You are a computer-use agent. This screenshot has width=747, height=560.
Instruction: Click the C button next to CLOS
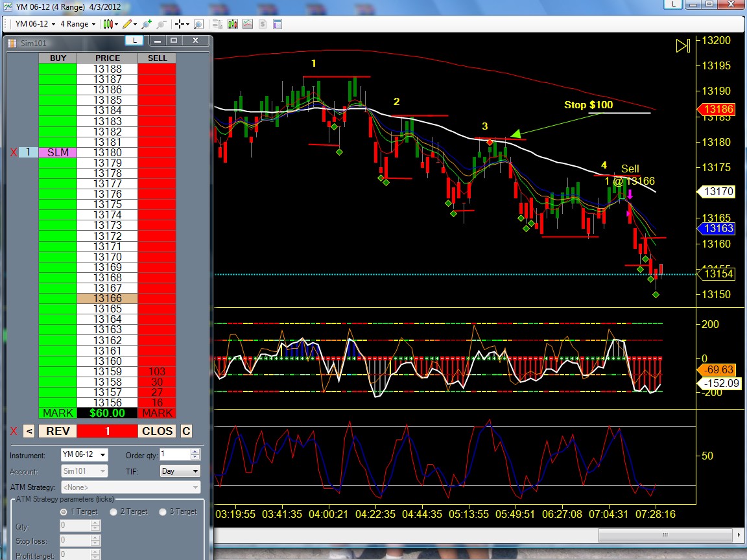[x=186, y=431]
